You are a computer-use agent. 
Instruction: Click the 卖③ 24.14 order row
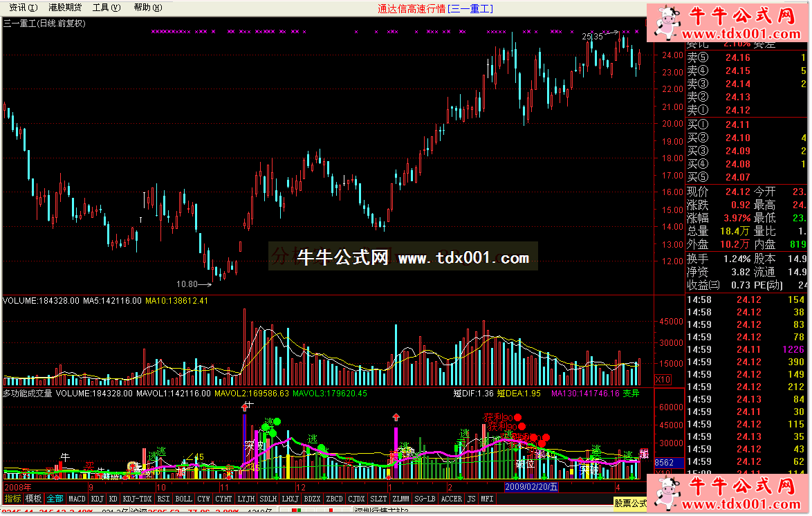pos(746,84)
